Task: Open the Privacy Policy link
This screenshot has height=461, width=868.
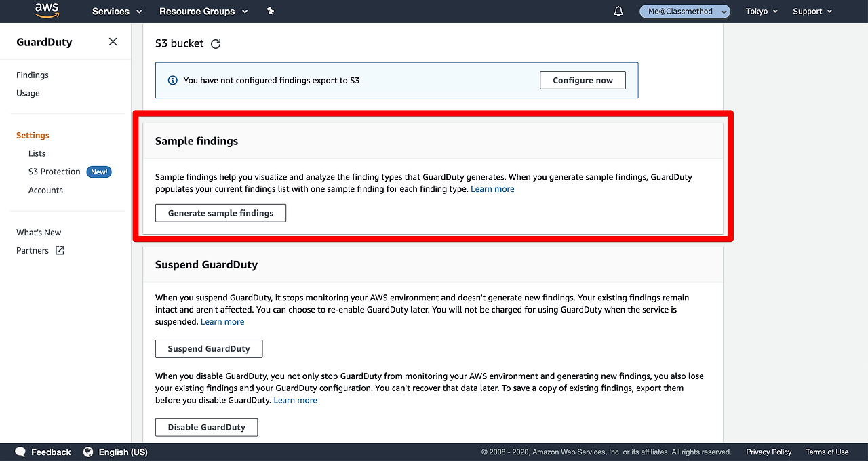Action: (768, 452)
